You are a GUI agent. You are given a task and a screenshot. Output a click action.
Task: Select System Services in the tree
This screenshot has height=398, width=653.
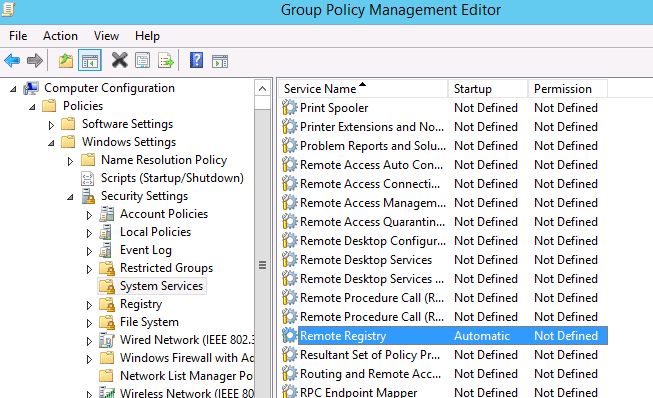(x=161, y=286)
